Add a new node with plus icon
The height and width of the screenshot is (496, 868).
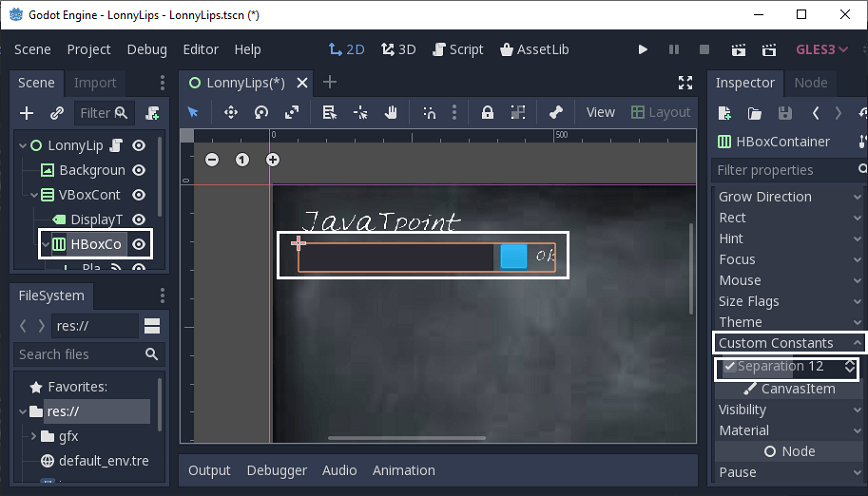(x=27, y=113)
